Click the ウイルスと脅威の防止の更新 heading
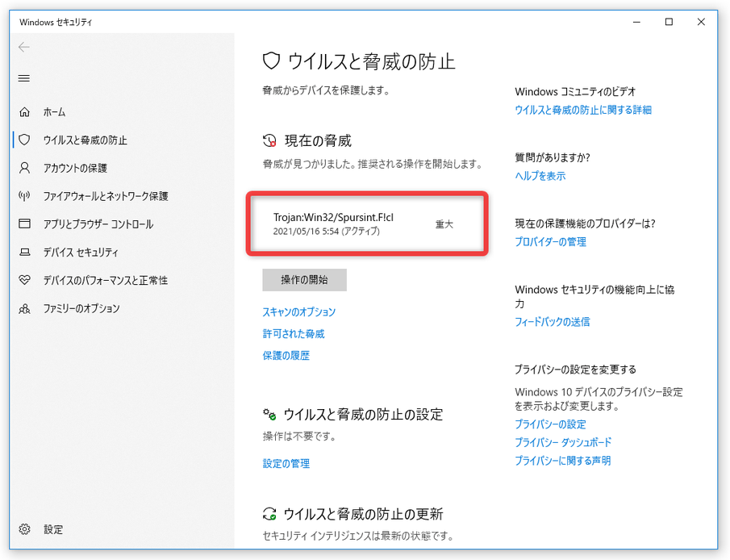The image size is (730, 560). pyautogui.click(x=363, y=514)
